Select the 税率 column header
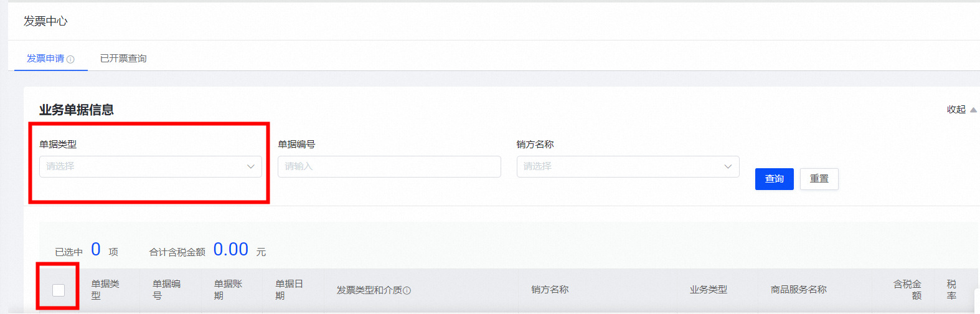The image size is (980, 314). pyautogui.click(x=951, y=290)
